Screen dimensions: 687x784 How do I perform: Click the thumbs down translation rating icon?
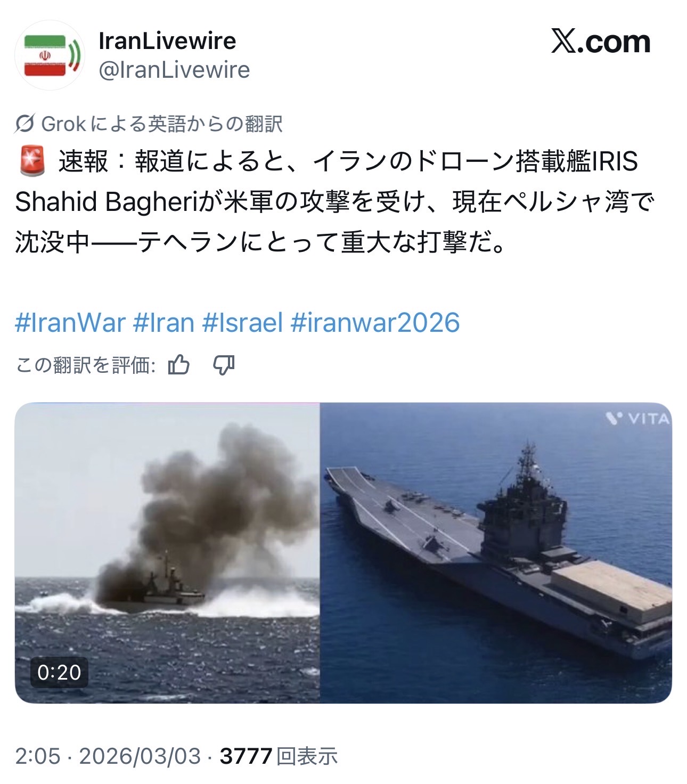[224, 365]
